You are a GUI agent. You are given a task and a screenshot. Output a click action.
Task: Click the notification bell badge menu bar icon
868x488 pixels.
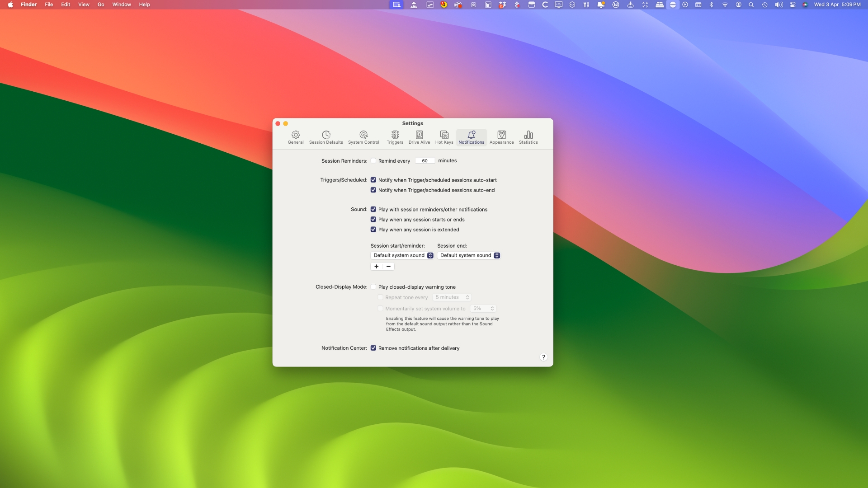click(601, 5)
